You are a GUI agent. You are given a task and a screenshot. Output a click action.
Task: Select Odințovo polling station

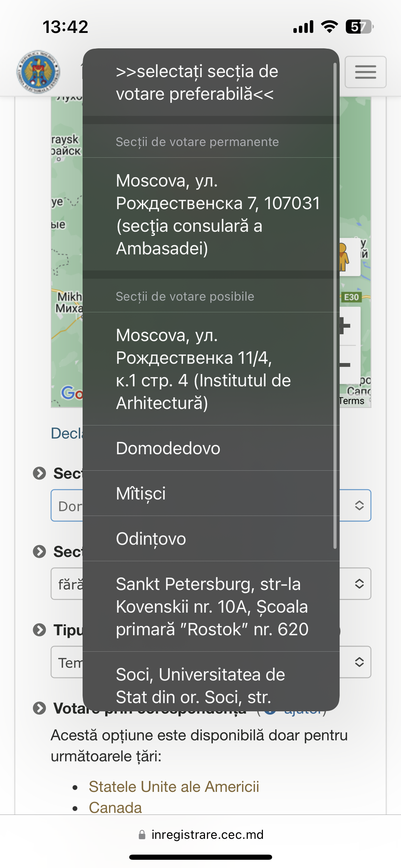[x=211, y=539]
